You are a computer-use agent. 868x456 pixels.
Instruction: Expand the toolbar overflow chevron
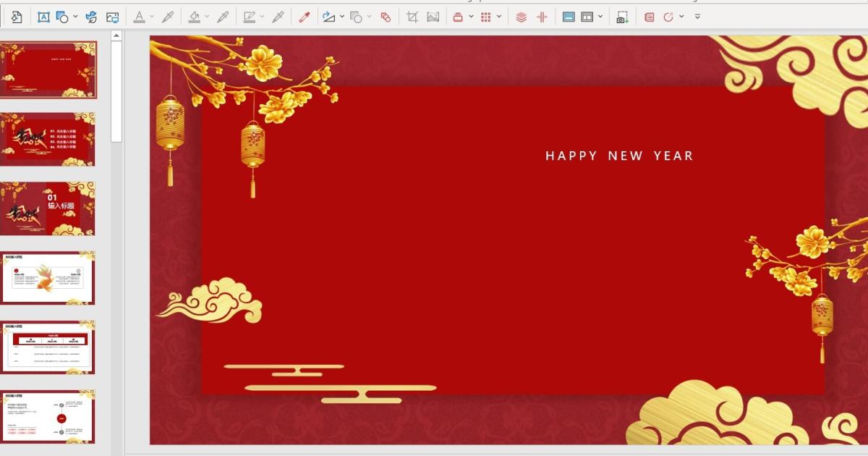697,15
